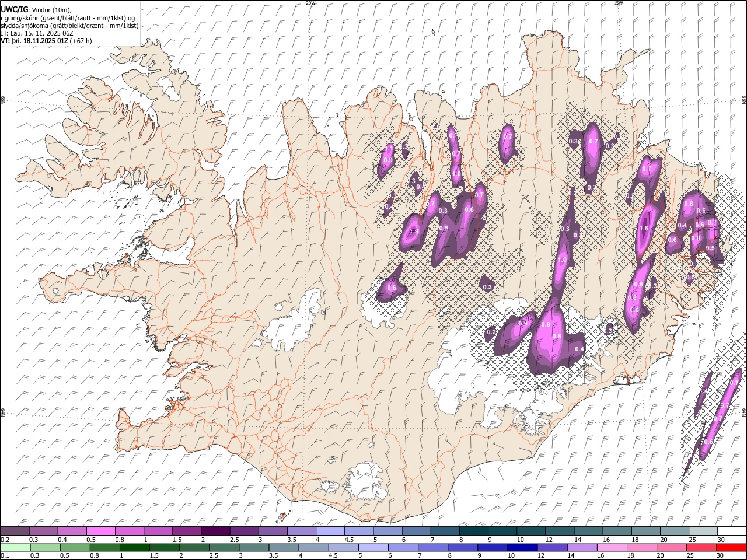Click the deep blue swatch between 10 and 12 in the bottom legend row
This screenshot has height=560, width=747.
pos(522,547)
